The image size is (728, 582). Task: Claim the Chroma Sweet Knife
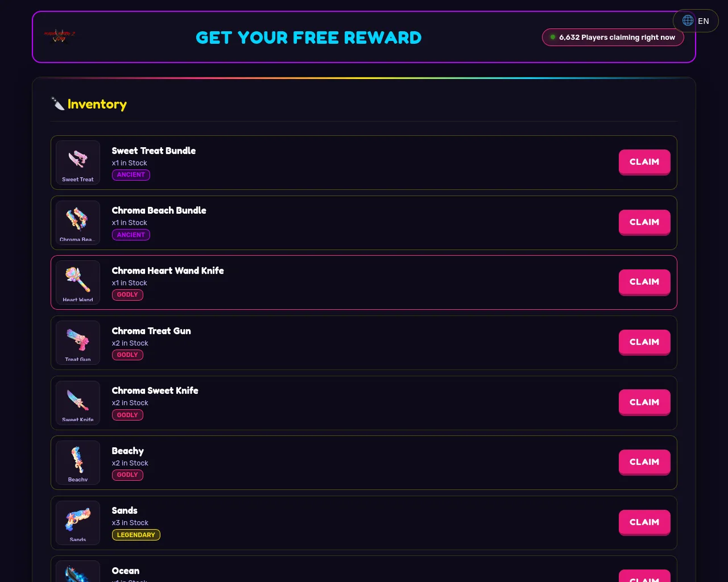644,402
